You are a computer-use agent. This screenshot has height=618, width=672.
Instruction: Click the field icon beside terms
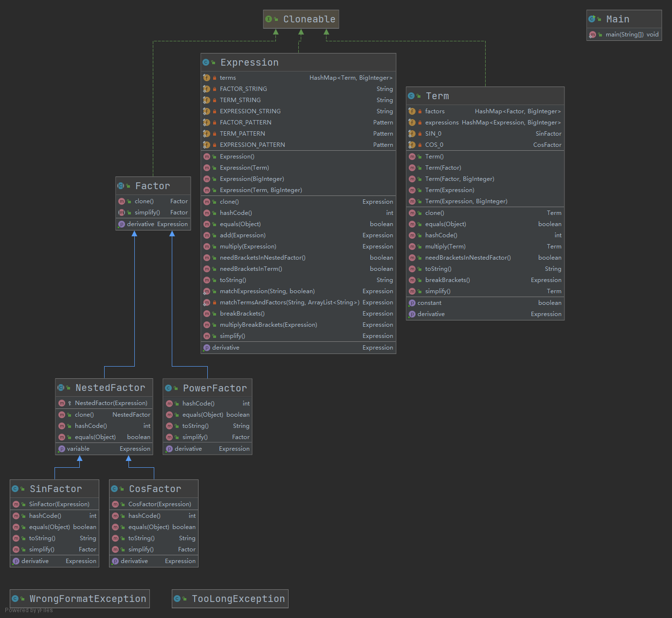[x=206, y=78]
